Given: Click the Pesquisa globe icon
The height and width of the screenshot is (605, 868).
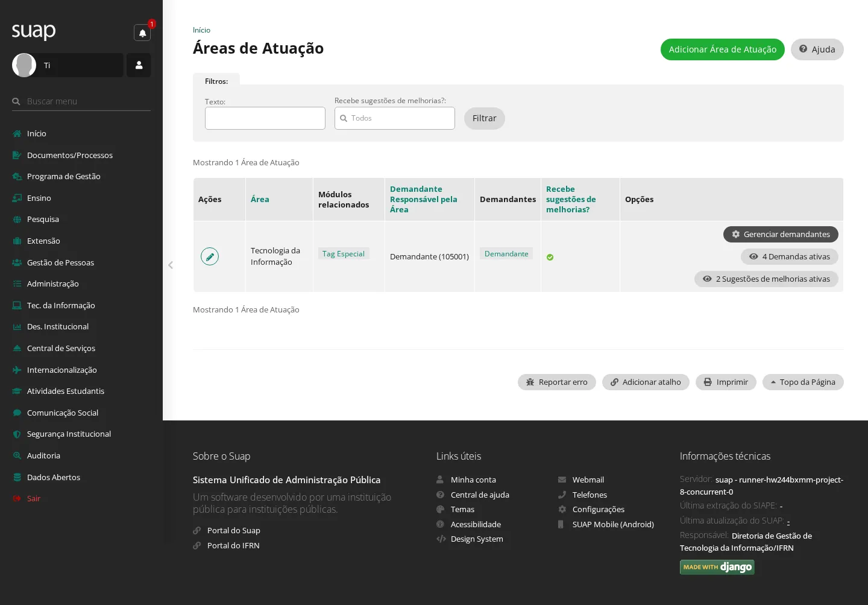Looking at the screenshot, I should pos(17,220).
